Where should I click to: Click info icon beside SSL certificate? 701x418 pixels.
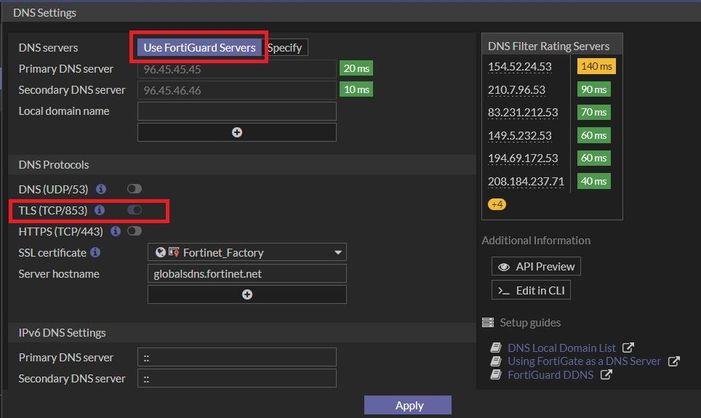(95, 252)
